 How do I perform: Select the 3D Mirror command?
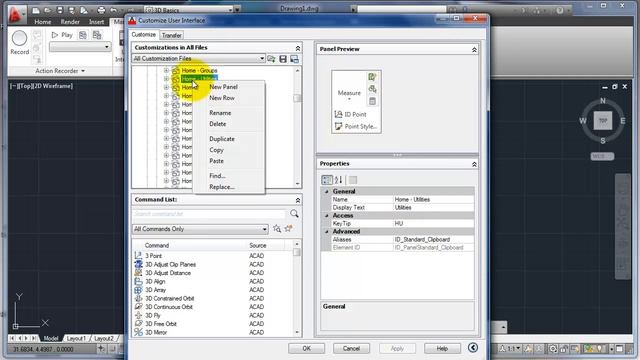tap(156, 332)
